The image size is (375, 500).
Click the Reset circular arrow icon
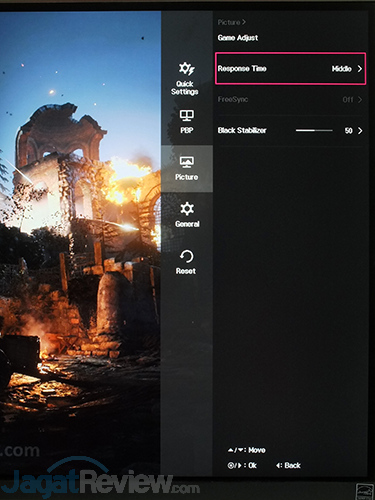click(x=186, y=257)
